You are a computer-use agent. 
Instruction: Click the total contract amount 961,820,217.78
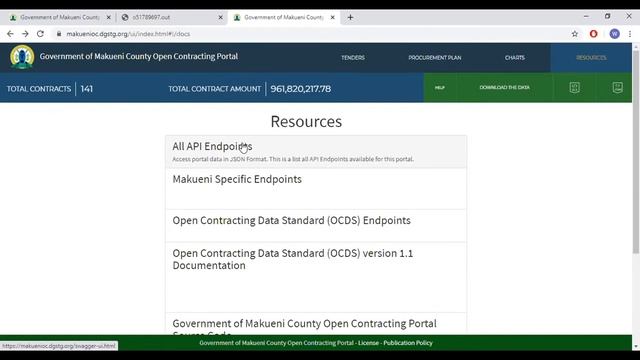300,89
